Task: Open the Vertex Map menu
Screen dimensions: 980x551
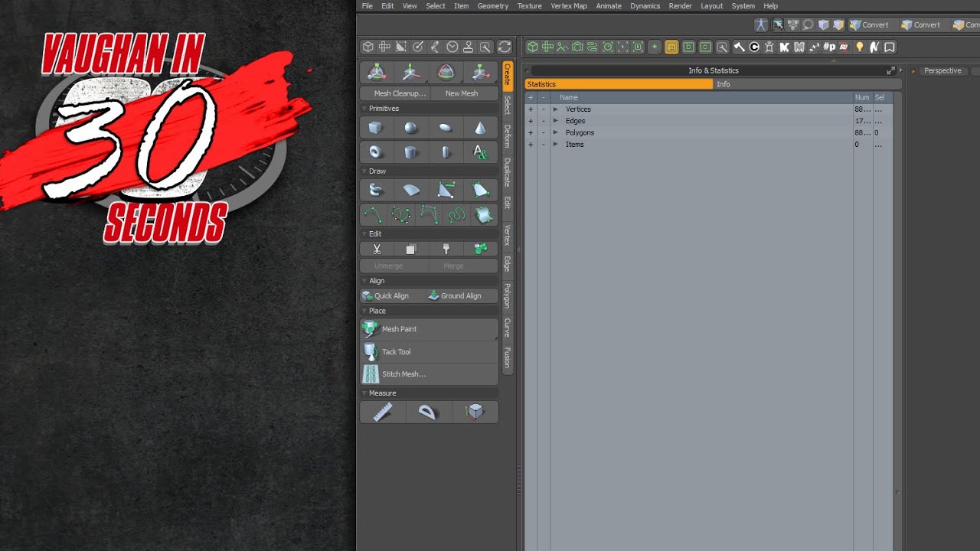Action: click(x=569, y=6)
